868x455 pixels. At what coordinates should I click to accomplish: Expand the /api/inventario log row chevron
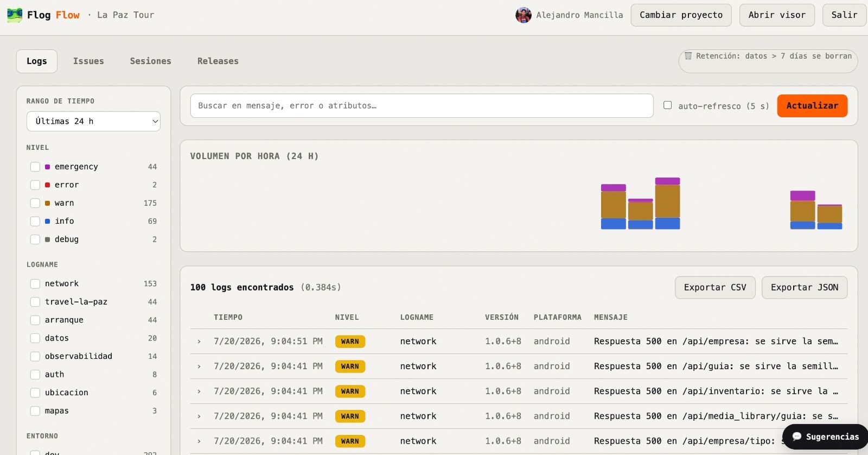[199, 391]
